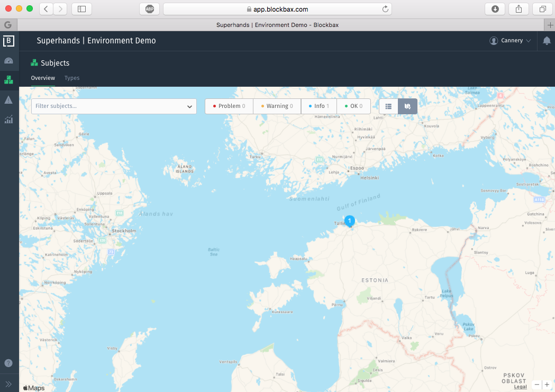Show Safari downloads

pyautogui.click(x=495, y=9)
